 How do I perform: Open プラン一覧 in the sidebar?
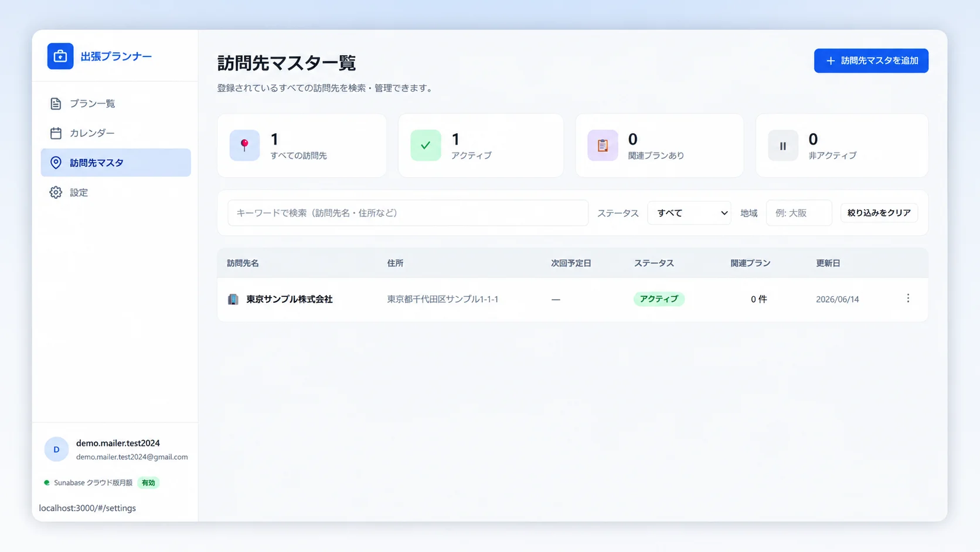tap(115, 104)
